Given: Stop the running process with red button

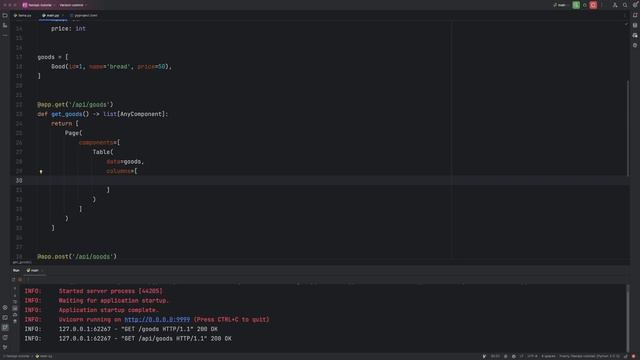Looking at the screenshot, I should (x=593, y=5).
